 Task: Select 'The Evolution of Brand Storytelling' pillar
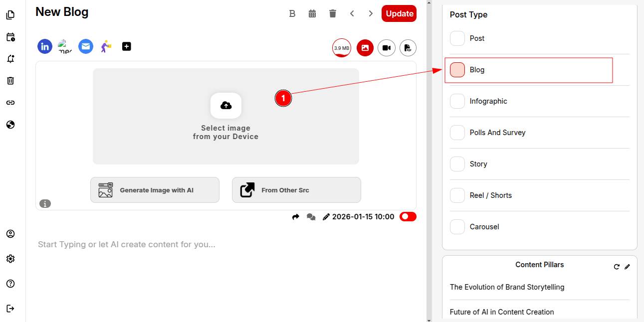coord(507,287)
